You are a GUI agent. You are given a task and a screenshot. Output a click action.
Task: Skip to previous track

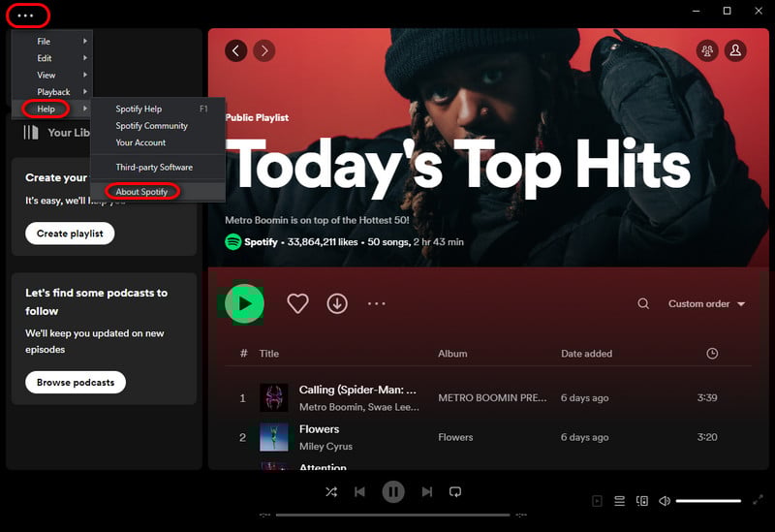point(359,492)
